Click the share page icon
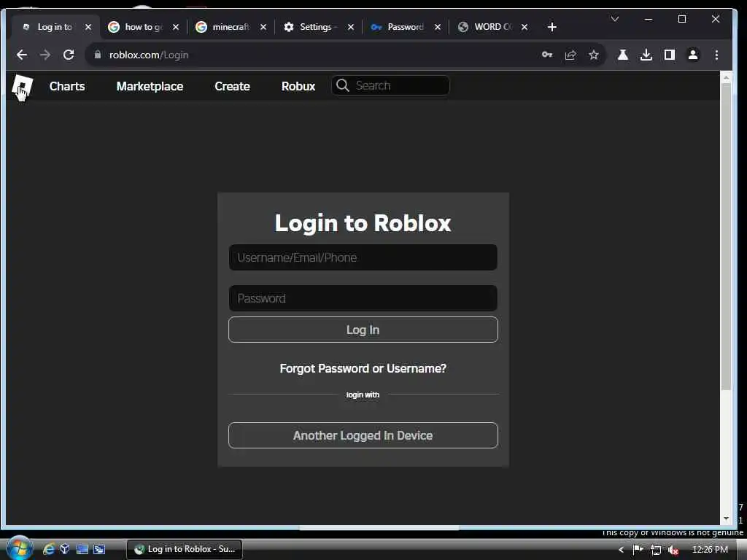Image resolution: width=747 pixels, height=560 pixels. [x=570, y=55]
